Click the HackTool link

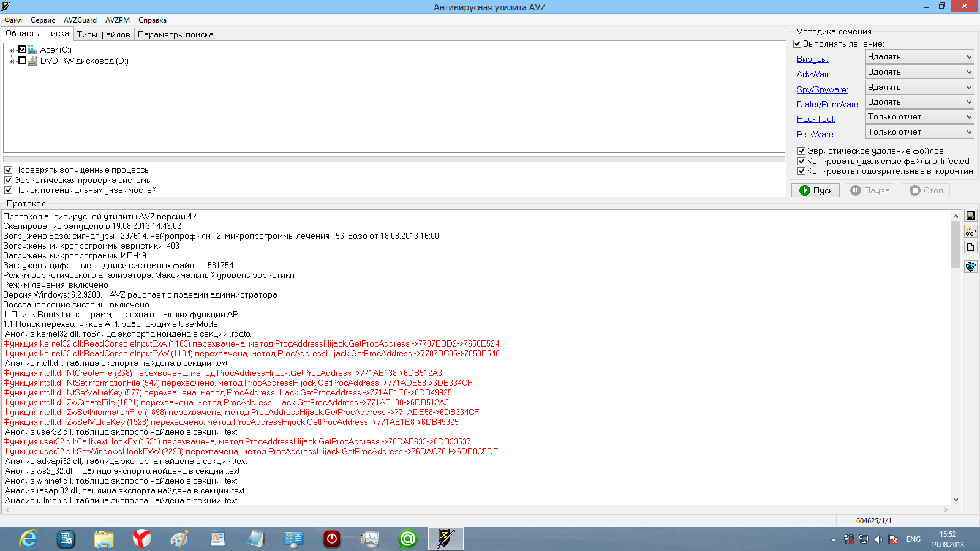pos(816,119)
